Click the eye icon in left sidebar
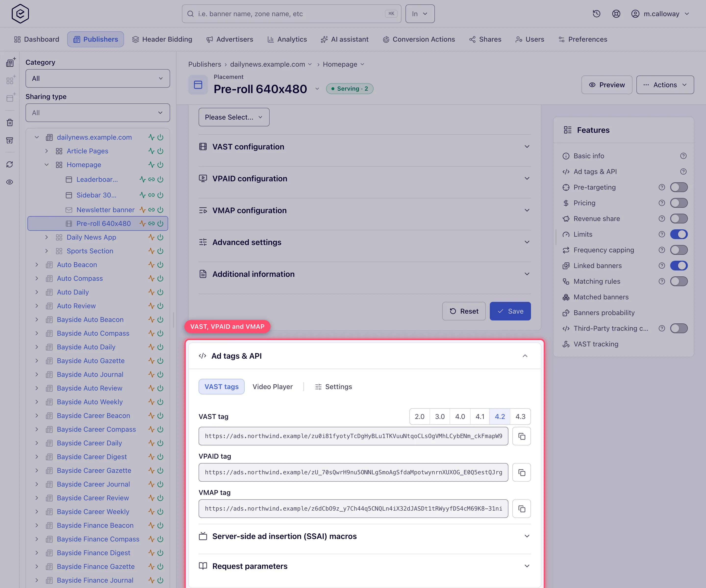Screen dimensions: 706x588 10,182
